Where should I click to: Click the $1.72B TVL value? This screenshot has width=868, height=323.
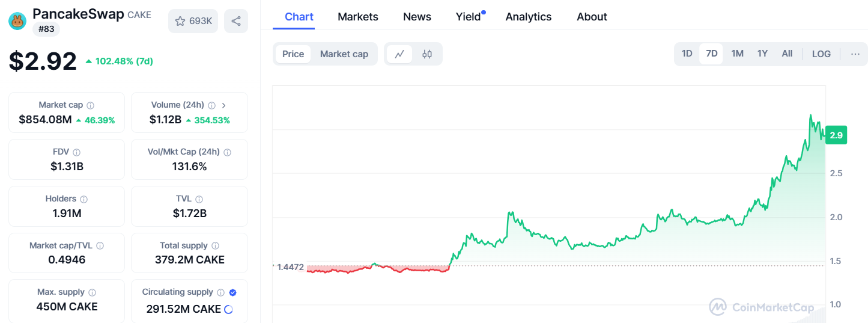189,213
